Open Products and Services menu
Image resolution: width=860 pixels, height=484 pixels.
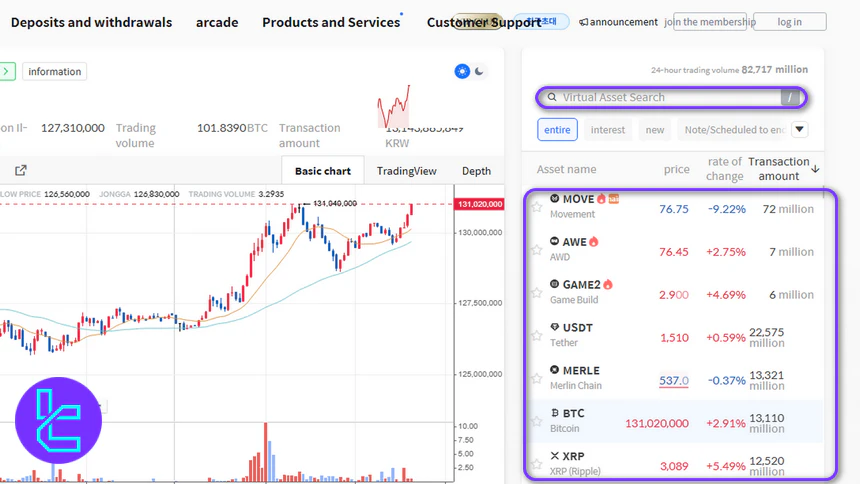331,22
